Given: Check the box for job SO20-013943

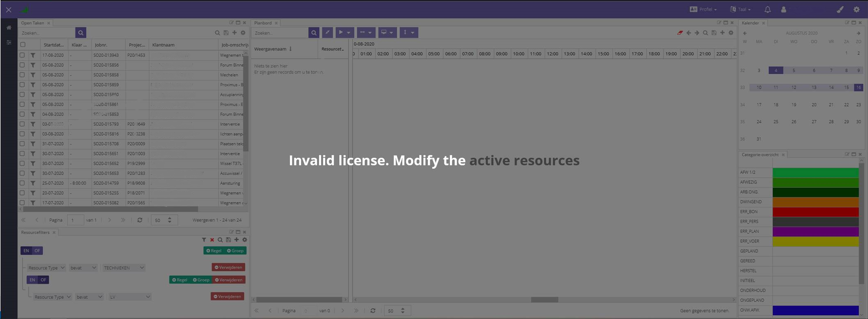Looking at the screenshot, I should coord(22,55).
